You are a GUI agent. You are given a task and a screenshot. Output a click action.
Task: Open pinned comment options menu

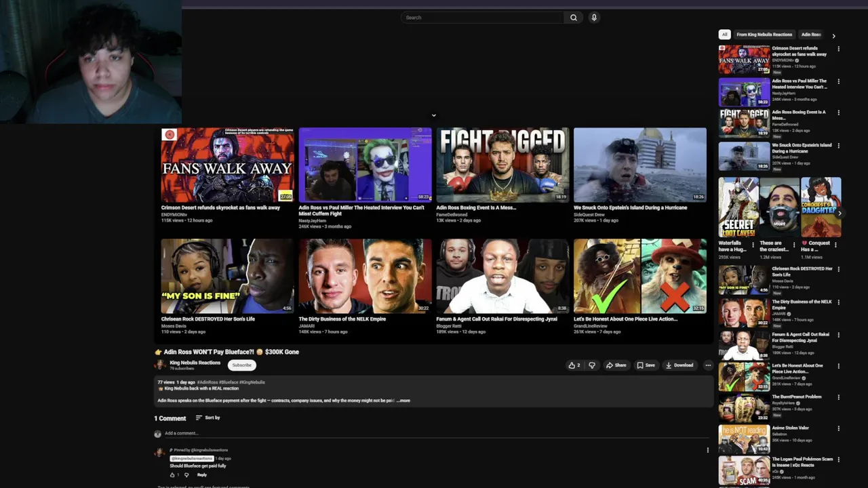tap(708, 450)
